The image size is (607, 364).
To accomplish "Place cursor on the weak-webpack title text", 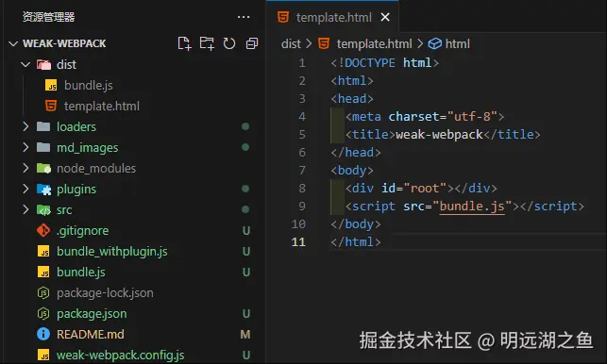I will point(439,135).
